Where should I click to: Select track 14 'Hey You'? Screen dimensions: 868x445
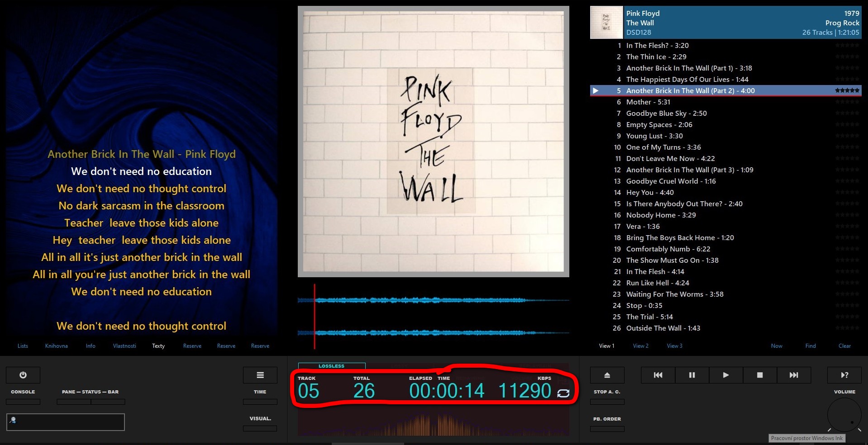[725, 192]
